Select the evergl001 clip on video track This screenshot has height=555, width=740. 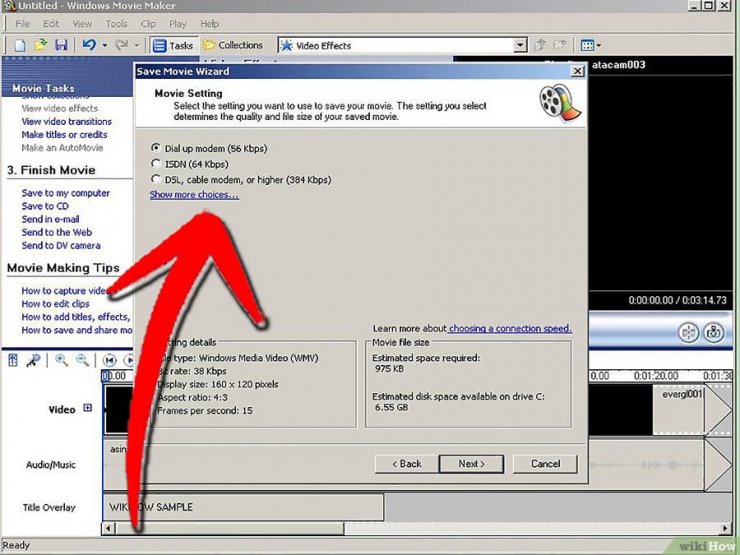click(678, 410)
